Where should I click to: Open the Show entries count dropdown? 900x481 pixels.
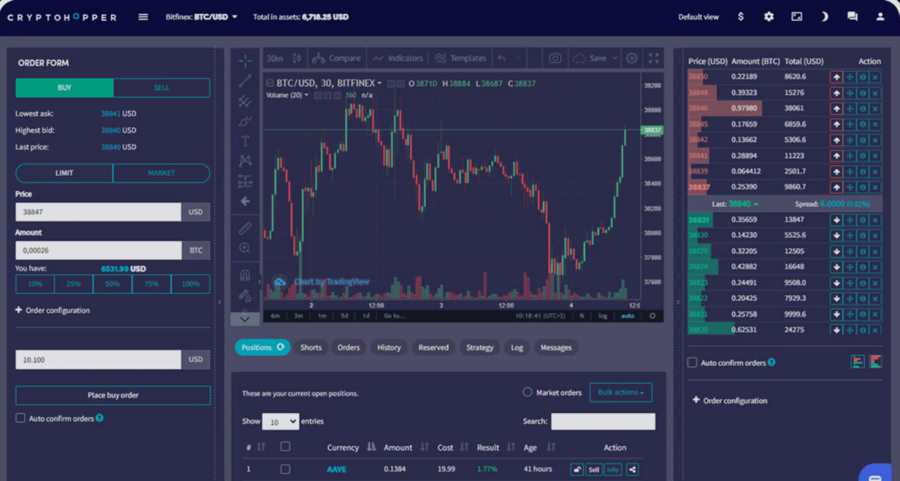coord(280,422)
